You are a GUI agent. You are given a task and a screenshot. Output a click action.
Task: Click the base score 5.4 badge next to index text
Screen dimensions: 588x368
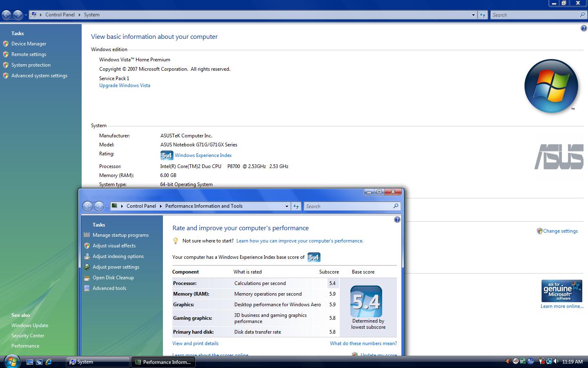pyautogui.click(x=314, y=257)
